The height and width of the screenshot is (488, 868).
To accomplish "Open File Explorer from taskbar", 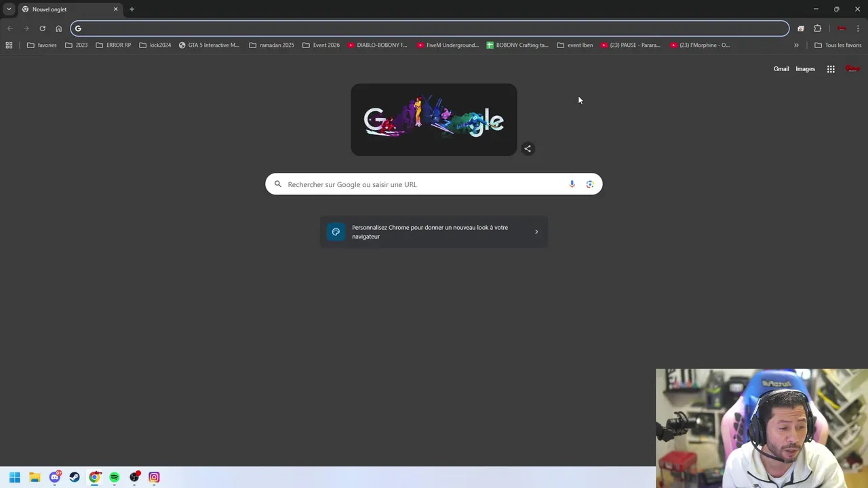I will click(x=35, y=477).
